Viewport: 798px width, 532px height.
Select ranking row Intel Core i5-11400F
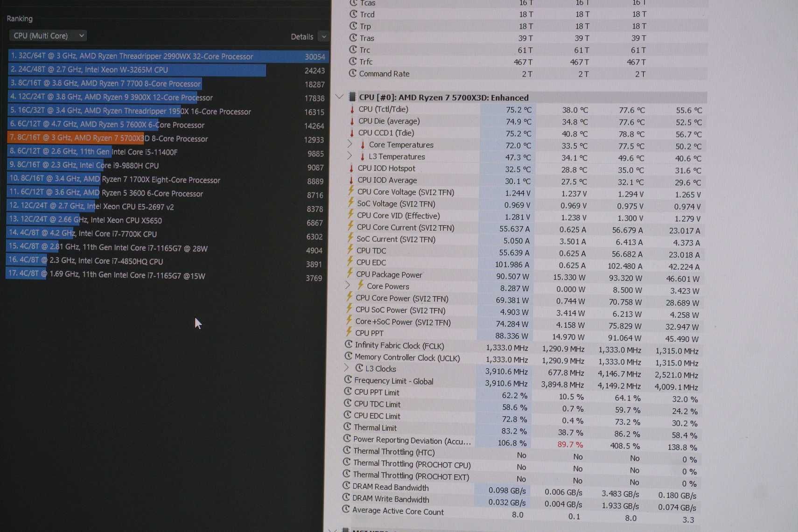[x=168, y=152]
